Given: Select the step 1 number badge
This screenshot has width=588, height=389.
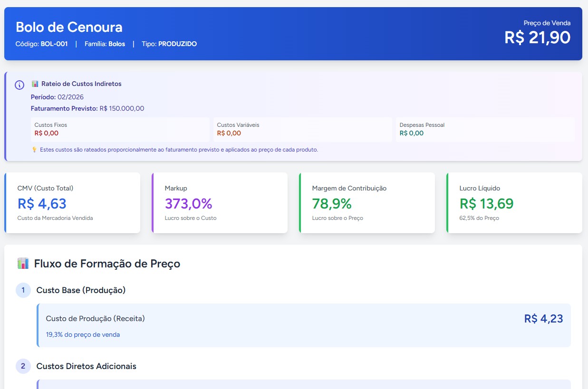Looking at the screenshot, I should coord(23,290).
